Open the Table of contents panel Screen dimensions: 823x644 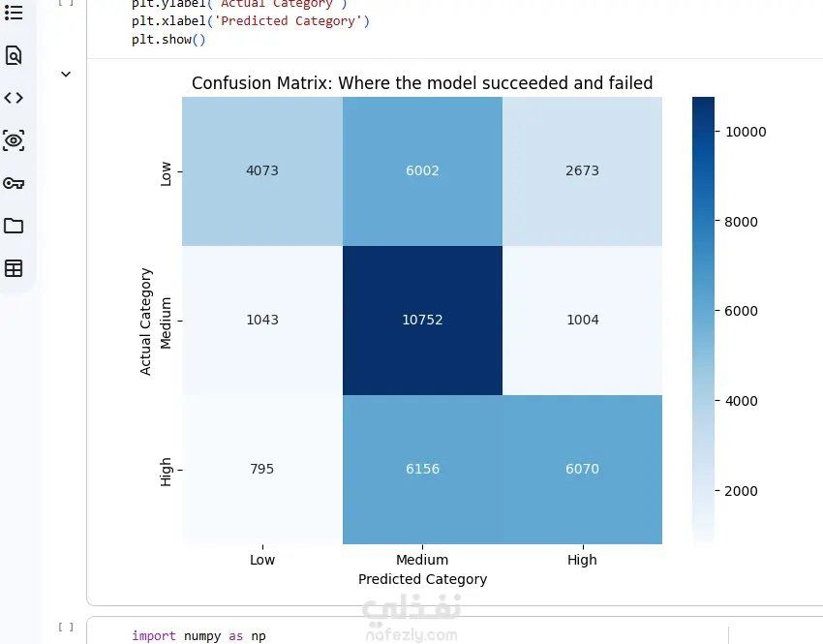pyautogui.click(x=14, y=13)
